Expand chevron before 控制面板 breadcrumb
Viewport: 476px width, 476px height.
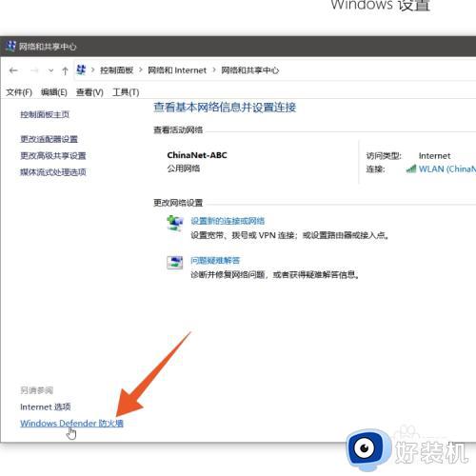[93, 70]
